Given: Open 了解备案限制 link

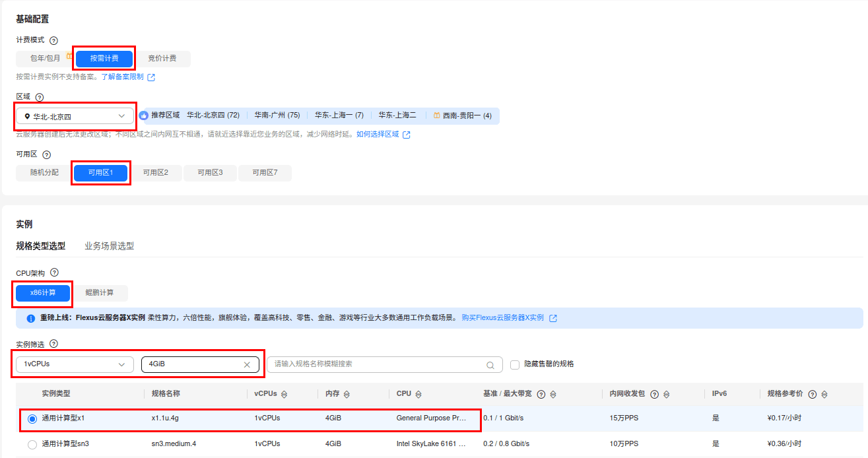Looking at the screenshot, I should pos(122,77).
